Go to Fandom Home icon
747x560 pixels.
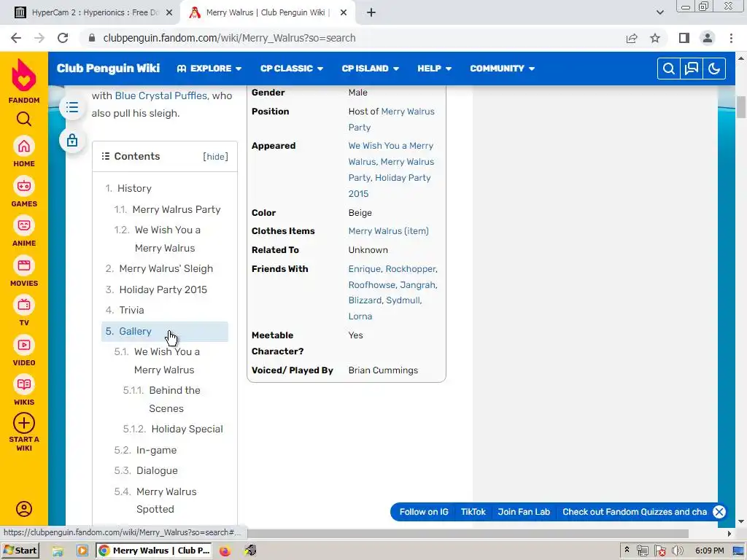(24, 147)
